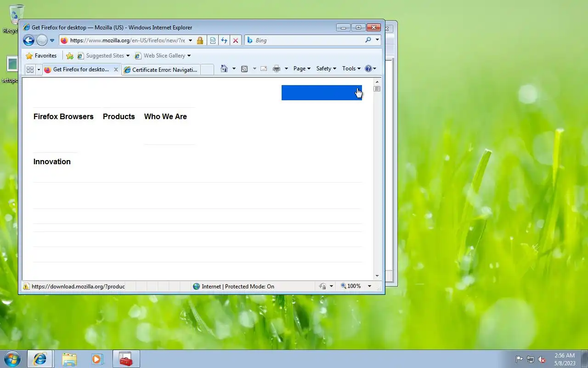Click the red toolbox taskbar icon
588x368 pixels.
click(126, 359)
